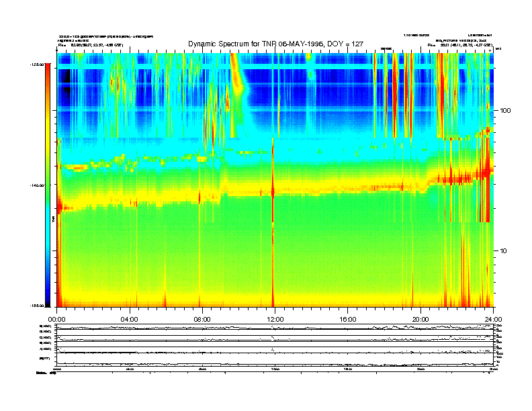Screen dimensions: 532x411
Task: Click the -140.00 color scale label
Action: (36, 184)
